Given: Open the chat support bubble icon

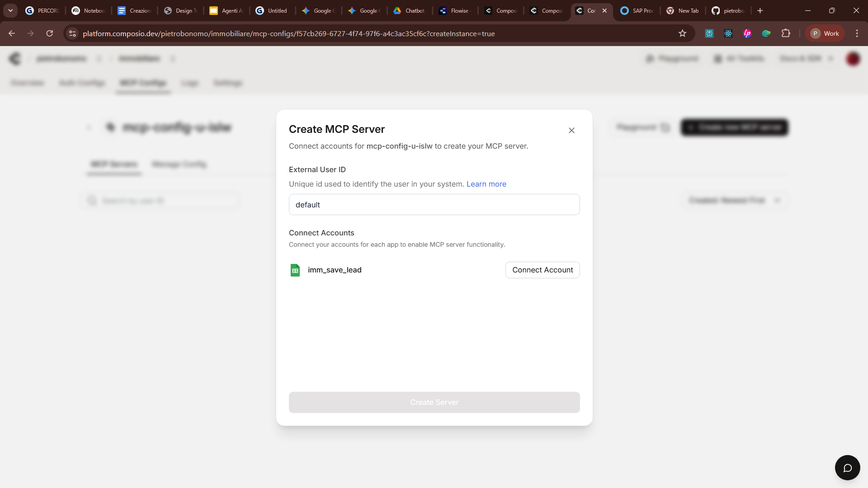Looking at the screenshot, I should pyautogui.click(x=847, y=468).
